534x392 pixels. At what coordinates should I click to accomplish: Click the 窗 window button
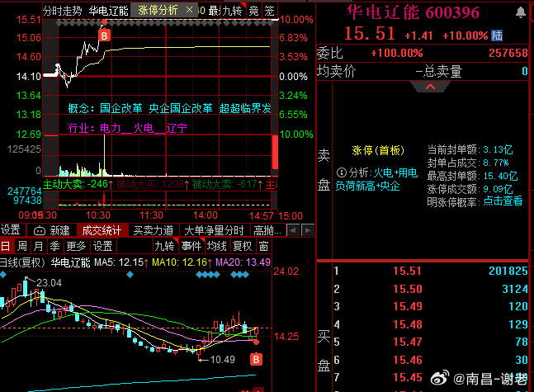(263, 246)
